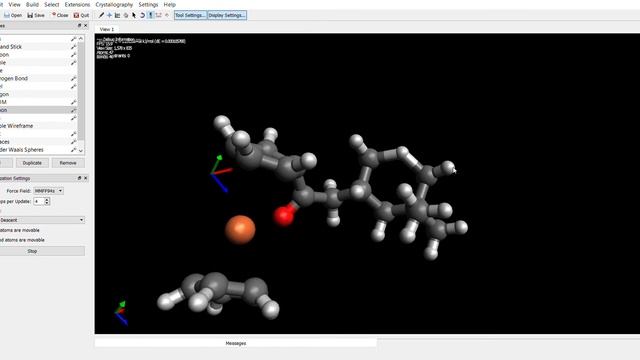
Task: Open the Extensions menu
Action: point(77,4)
